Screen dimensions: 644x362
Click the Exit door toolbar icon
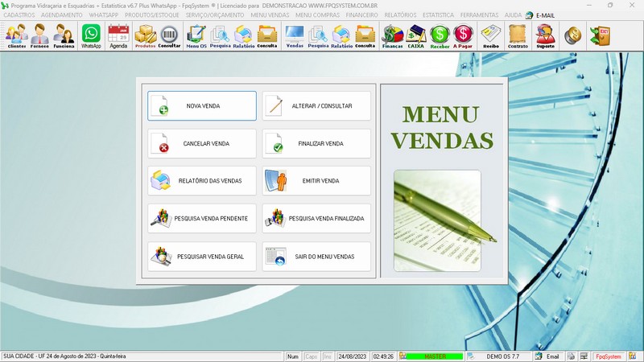tap(600, 35)
